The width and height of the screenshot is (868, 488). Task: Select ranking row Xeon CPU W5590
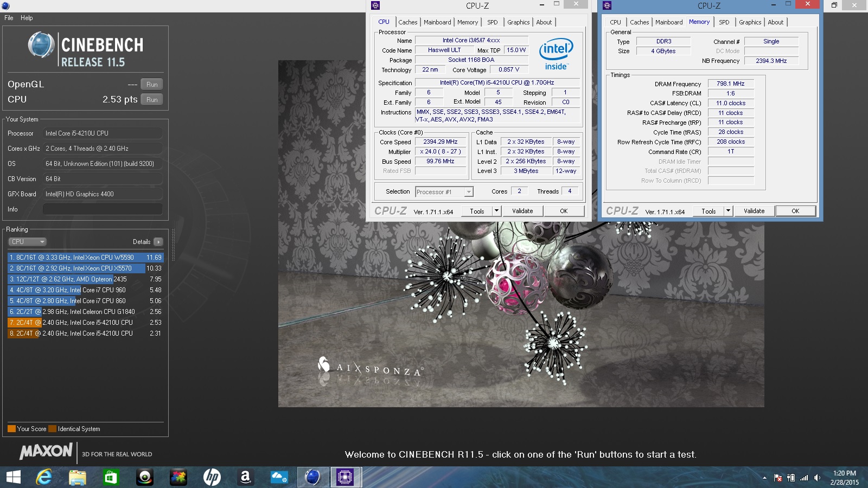point(85,258)
